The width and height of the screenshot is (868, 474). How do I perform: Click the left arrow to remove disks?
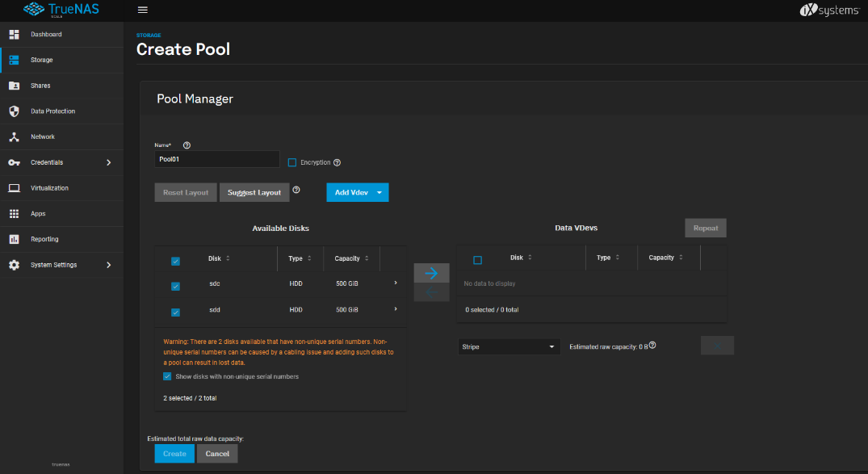pos(431,292)
